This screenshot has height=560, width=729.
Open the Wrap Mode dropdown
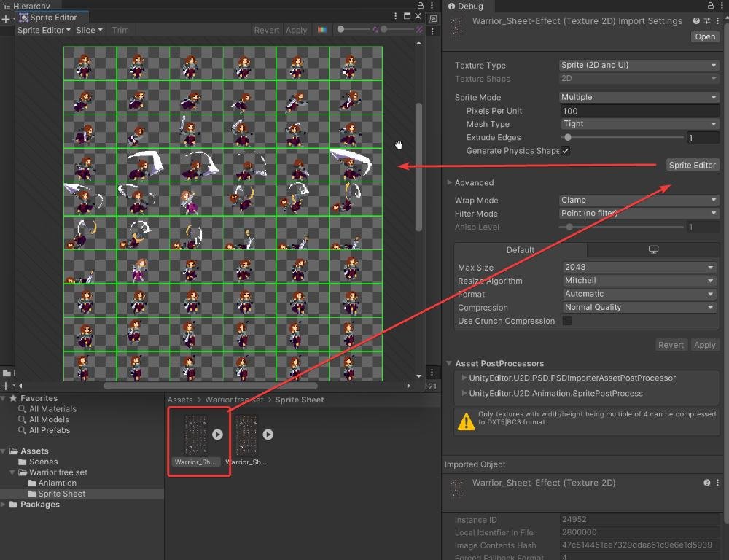pyautogui.click(x=639, y=200)
